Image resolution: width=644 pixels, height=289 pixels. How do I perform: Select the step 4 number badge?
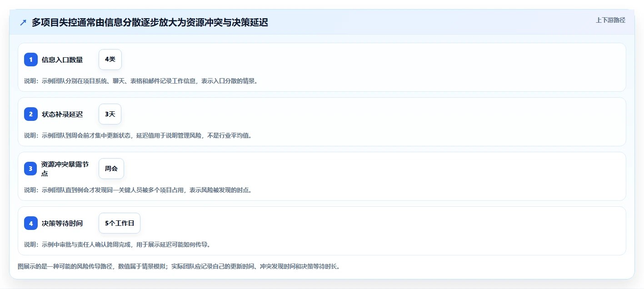coord(31,223)
